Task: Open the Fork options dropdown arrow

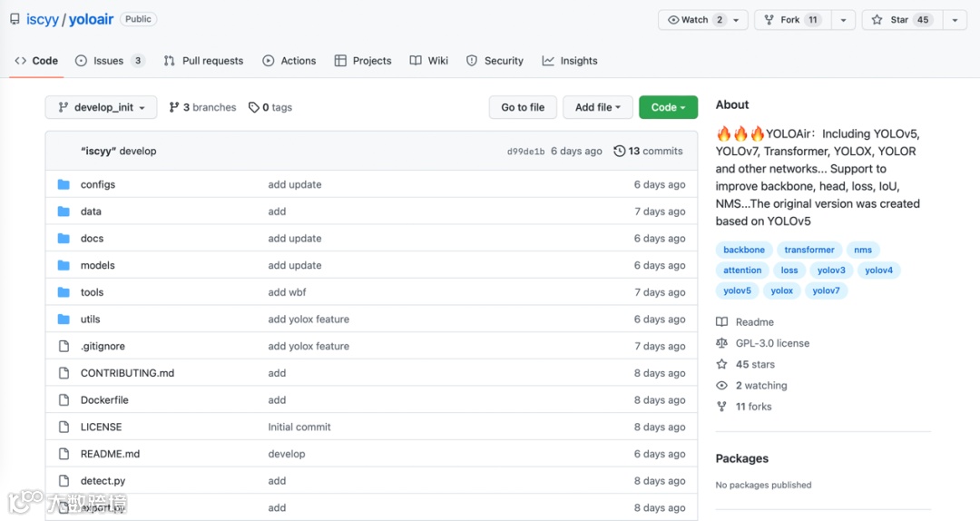Action: tap(843, 20)
